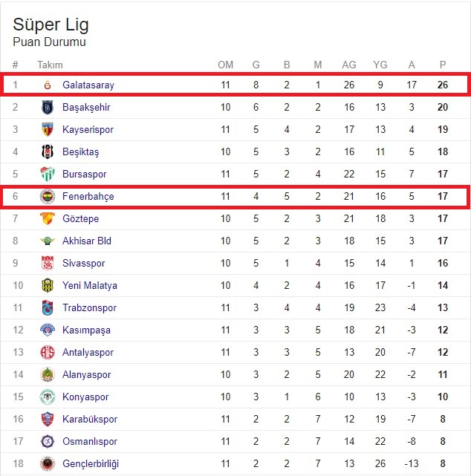
Task: Click the P points column header
Action: click(443, 65)
